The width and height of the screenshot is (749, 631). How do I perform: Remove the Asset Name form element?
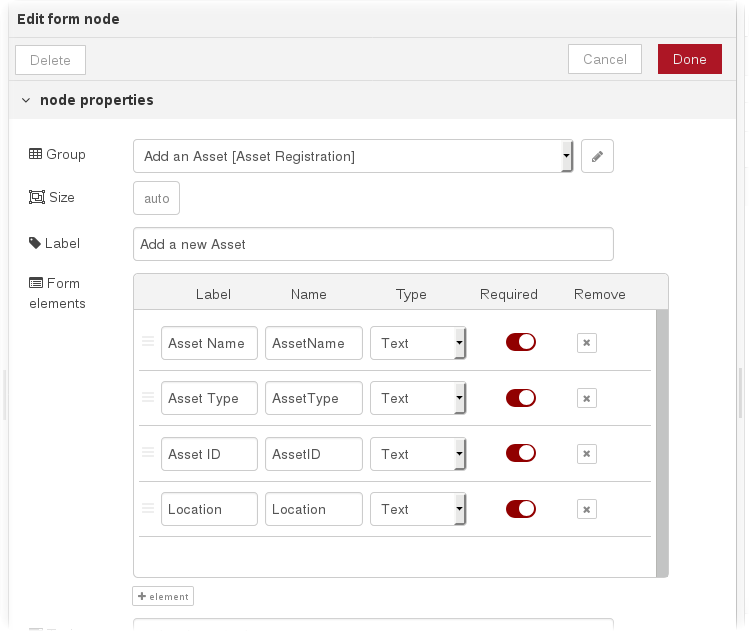coord(587,343)
